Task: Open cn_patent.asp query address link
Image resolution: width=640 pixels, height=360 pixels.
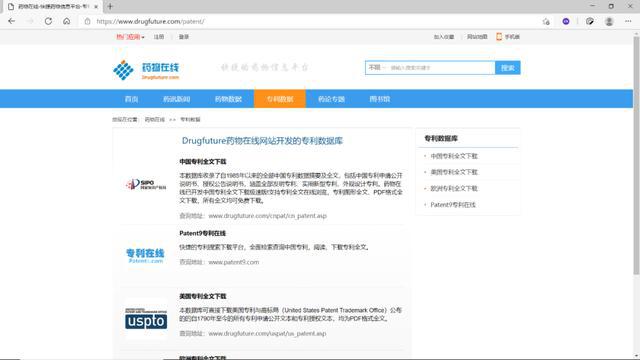Action: pos(267,216)
